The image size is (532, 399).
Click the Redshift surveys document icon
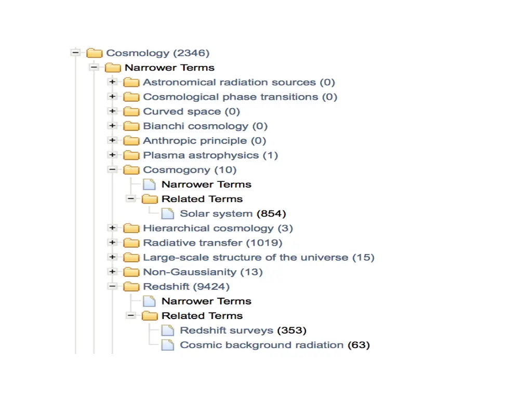(x=168, y=330)
